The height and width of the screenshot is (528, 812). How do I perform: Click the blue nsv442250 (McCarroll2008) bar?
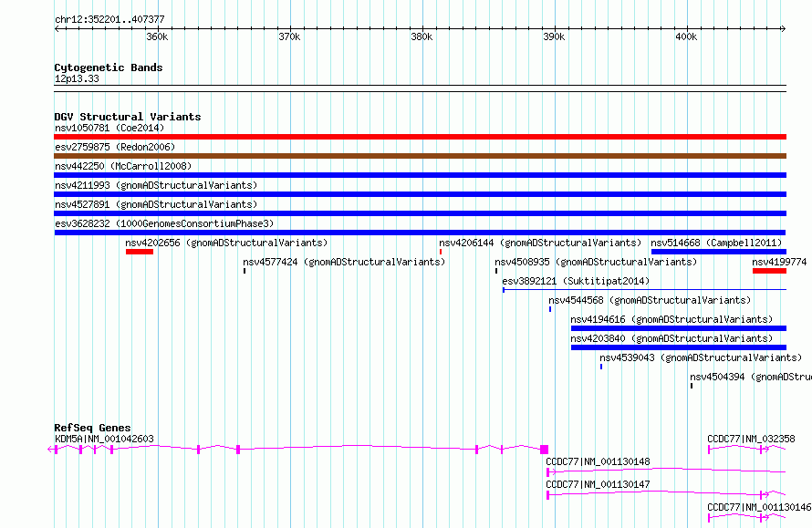point(420,175)
